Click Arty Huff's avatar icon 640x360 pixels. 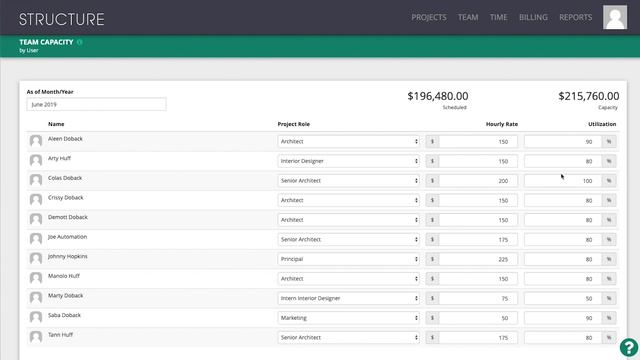click(x=36, y=160)
